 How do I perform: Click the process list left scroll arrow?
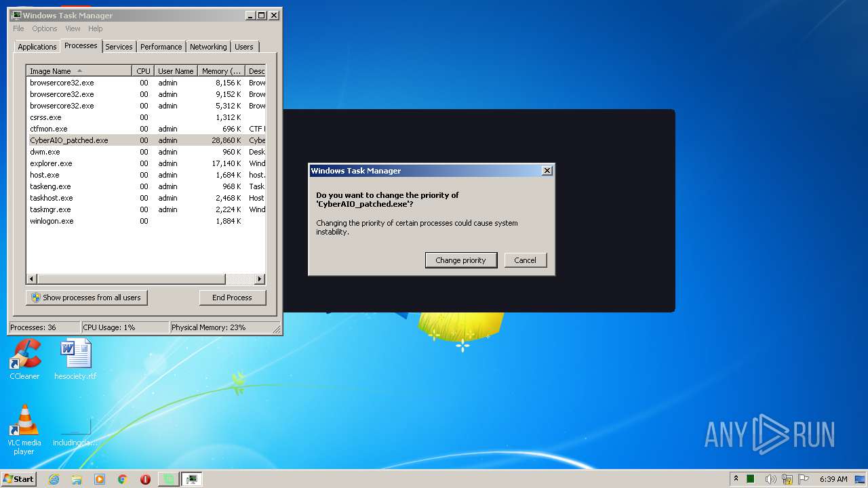[x=32, y=279]
